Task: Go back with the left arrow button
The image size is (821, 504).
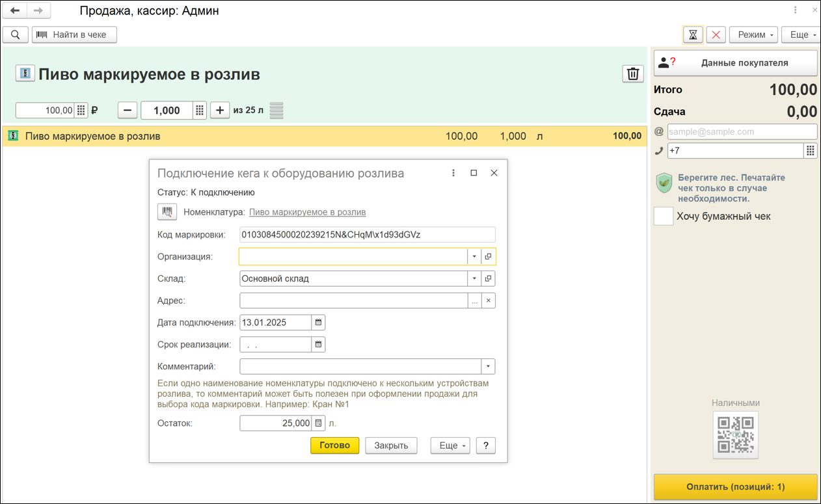Action: [x=15, y=10]
